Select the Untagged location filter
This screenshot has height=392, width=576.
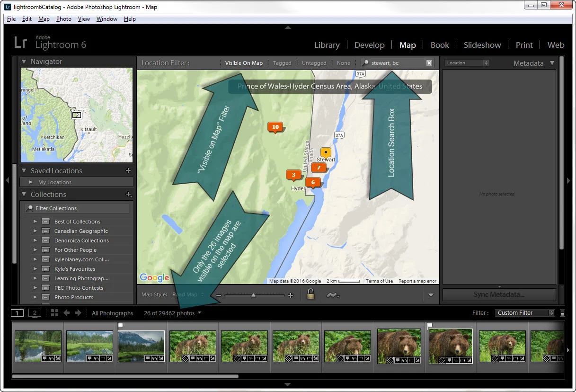tap(314, 63)
